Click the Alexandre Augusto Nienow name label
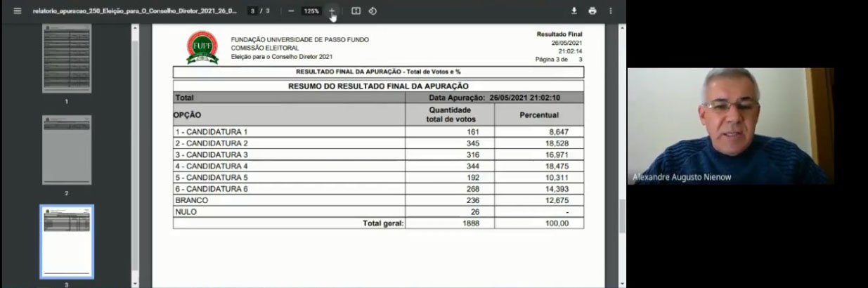The height and width of the screenshot is (288, 868). pos(682,177)
